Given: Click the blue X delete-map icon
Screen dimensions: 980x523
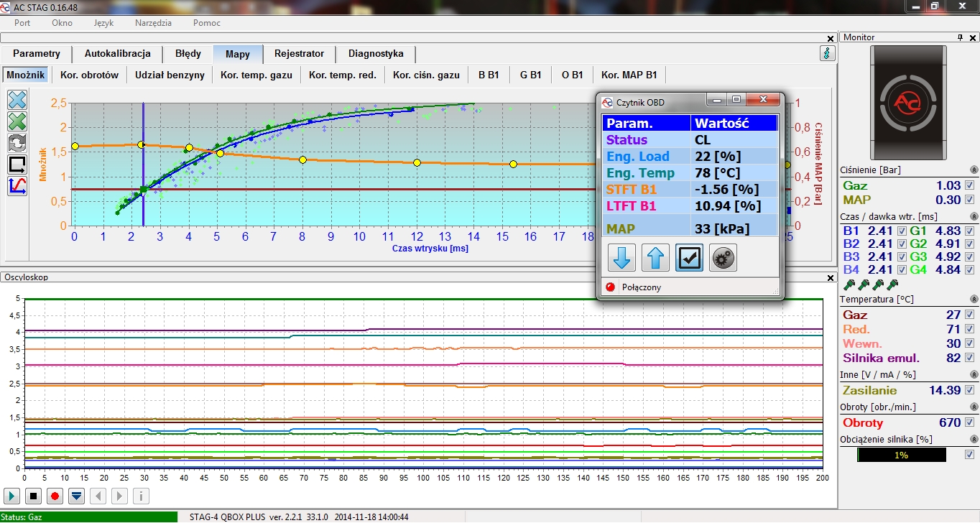Looking at the screenshot, I should tap(17, 100).
